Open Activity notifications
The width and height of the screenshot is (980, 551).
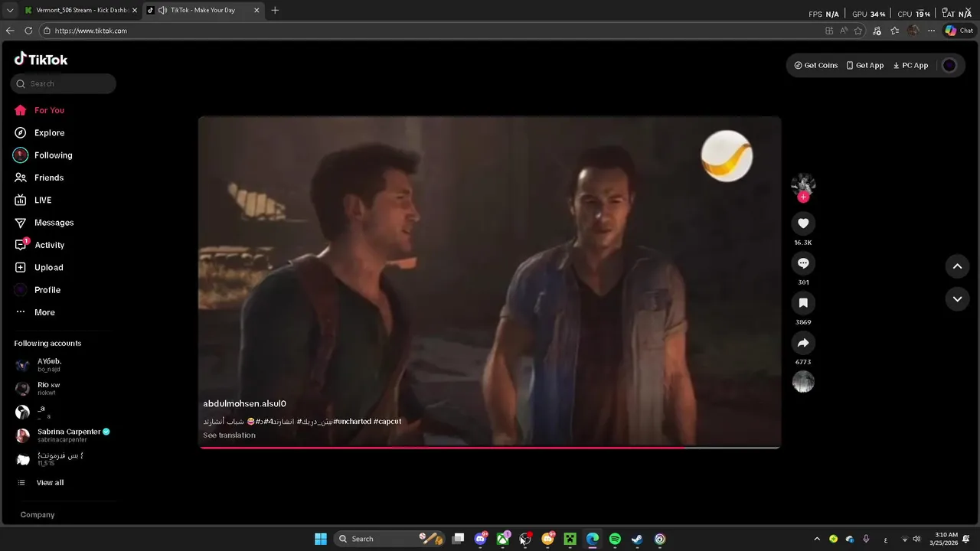coord(39,245)
